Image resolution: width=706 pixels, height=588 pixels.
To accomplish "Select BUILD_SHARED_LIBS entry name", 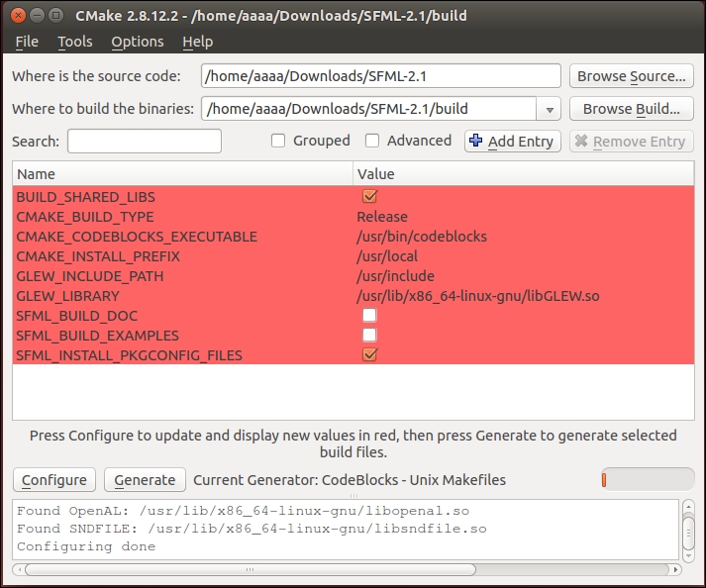I will point(85,197).
